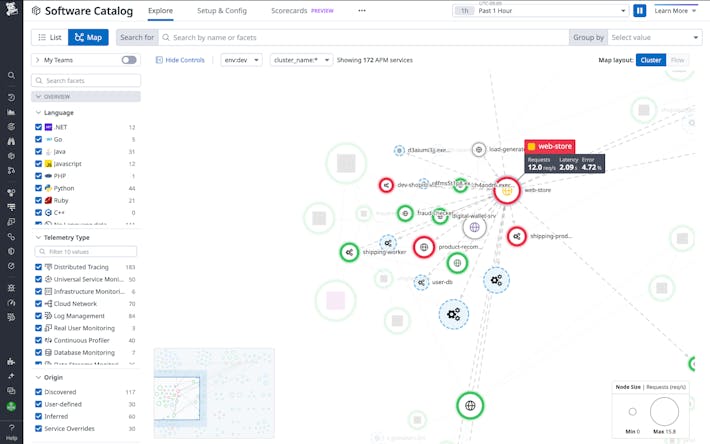Click the pause button icon
Screen dimensions: 710x444
(640, 11)
